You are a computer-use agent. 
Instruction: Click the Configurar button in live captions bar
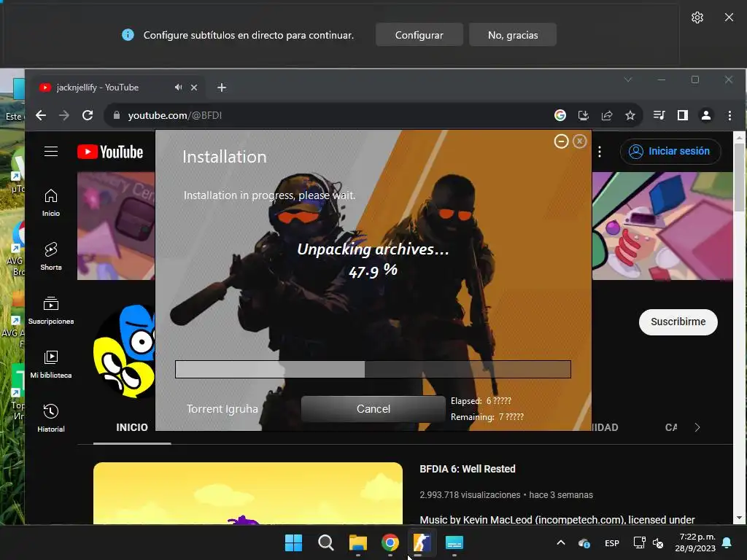point(419,35)
